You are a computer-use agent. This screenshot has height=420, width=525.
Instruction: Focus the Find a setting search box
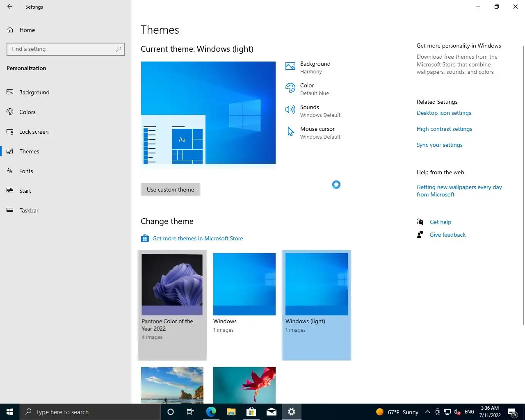[x=66, y=49]
